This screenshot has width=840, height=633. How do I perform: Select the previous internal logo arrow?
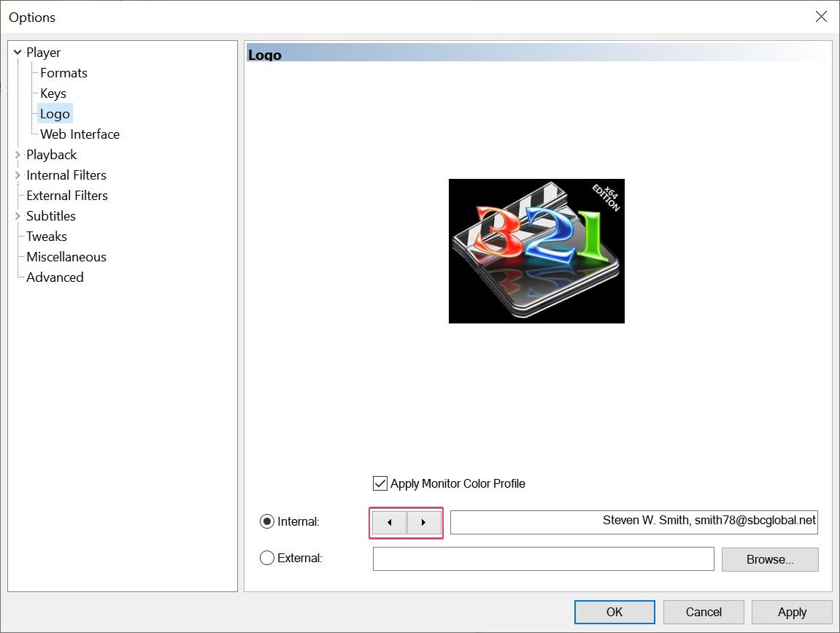(x=388, y=522)
